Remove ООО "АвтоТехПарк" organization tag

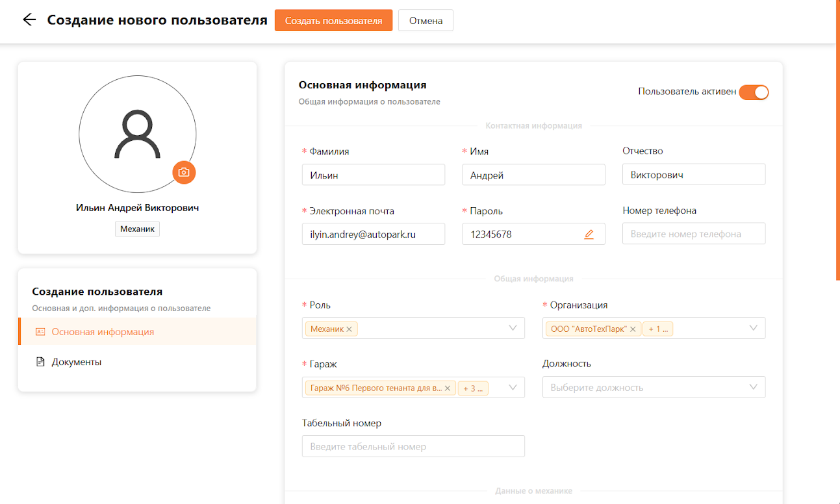(x=633, y=329)
